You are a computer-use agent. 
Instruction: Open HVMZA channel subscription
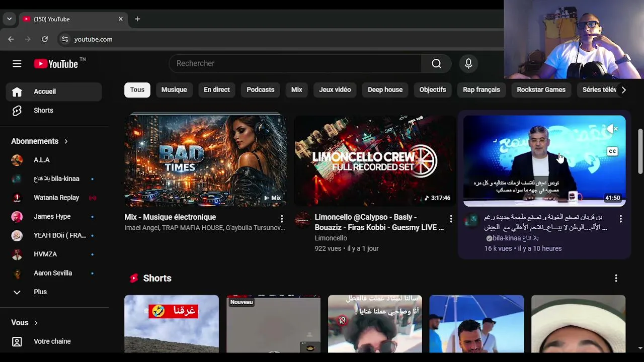click(x=54, y=254)
